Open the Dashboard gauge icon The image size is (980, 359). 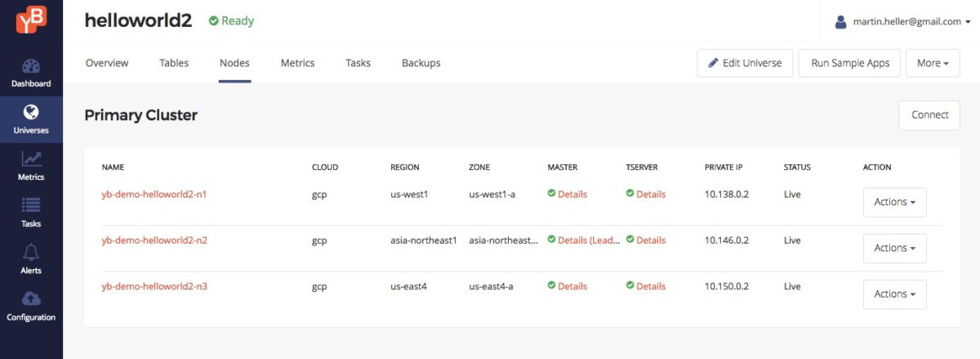tap(31, 66)
